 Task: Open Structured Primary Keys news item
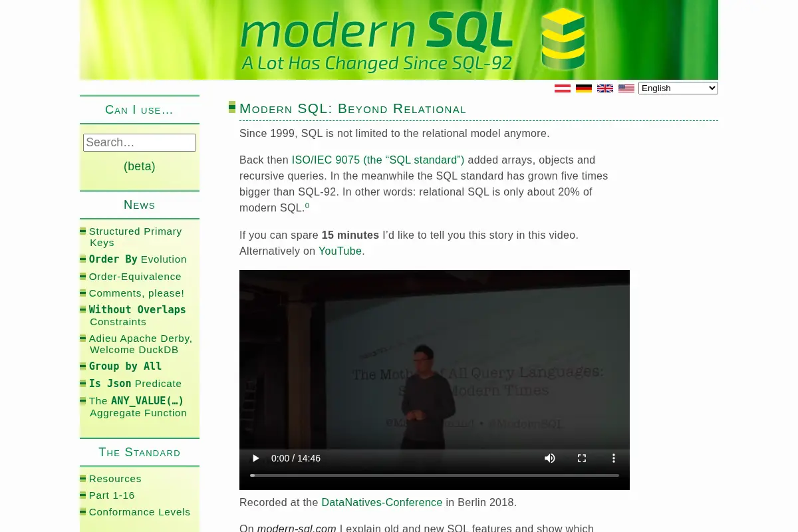pyautogui.click(x=136, y=237)
